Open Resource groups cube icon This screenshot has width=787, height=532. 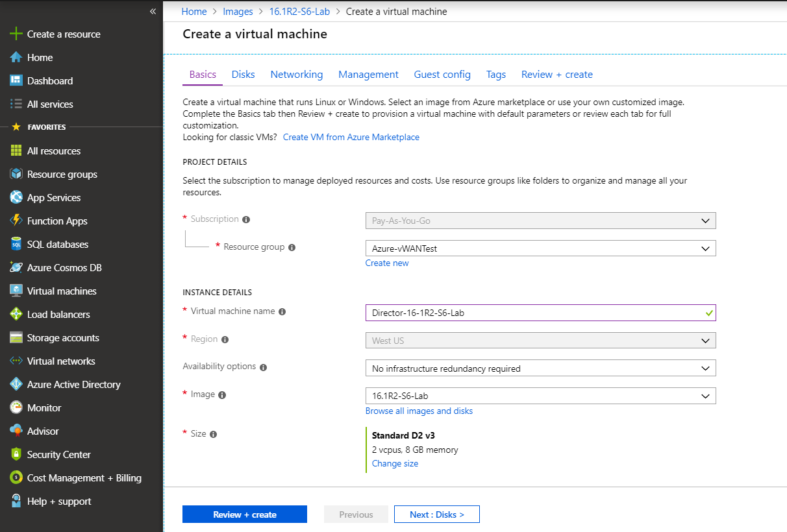click(x=16, y=174)
